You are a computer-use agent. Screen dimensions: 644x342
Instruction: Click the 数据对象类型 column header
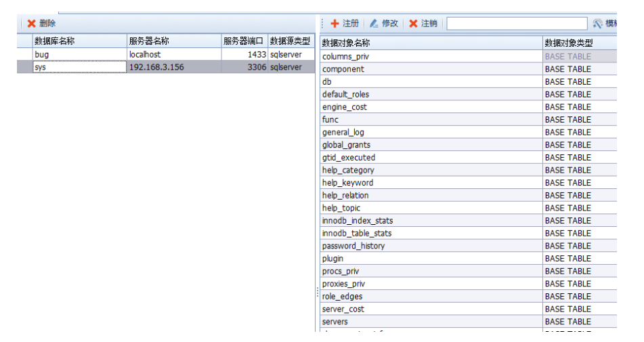(x=579, y=43)
